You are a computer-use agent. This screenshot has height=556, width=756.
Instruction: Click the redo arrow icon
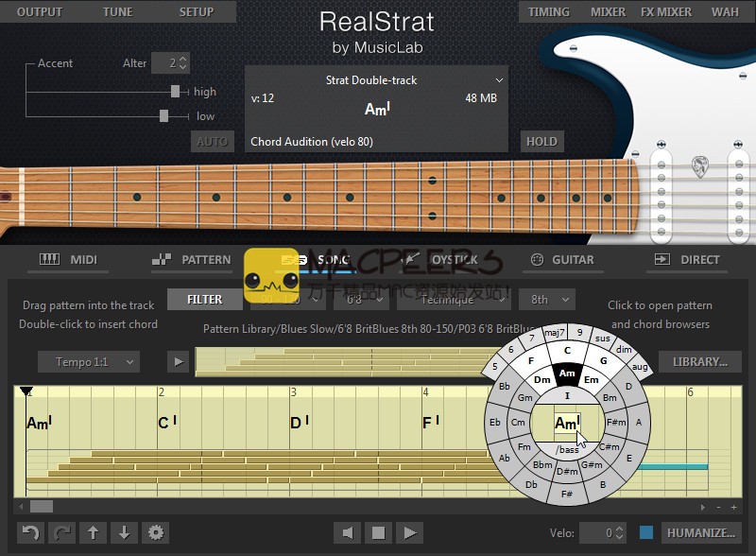61,532
